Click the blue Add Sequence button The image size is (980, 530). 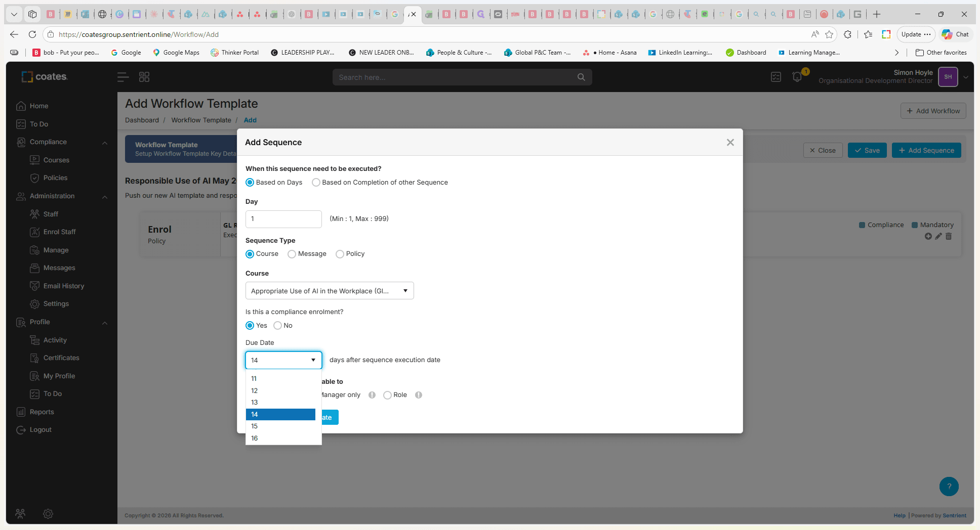pos(926,150)
